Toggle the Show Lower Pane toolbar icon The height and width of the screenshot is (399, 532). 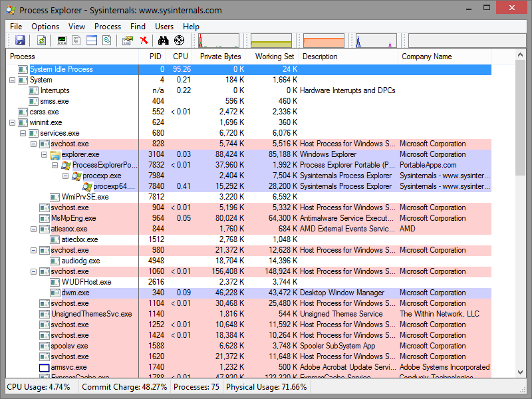tap(92, 41)
